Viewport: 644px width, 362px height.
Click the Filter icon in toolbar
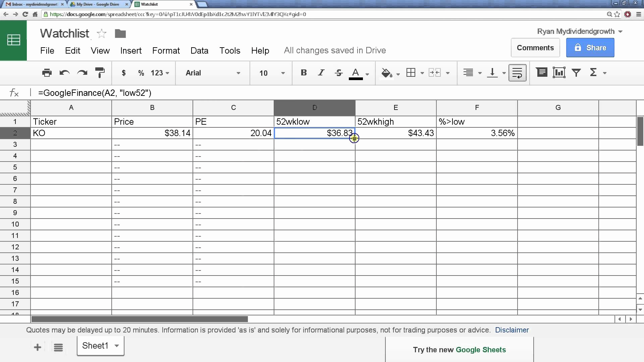576,72
